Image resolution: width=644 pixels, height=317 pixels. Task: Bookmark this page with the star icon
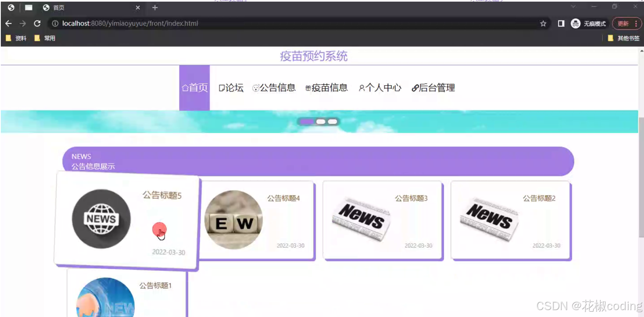543,24
